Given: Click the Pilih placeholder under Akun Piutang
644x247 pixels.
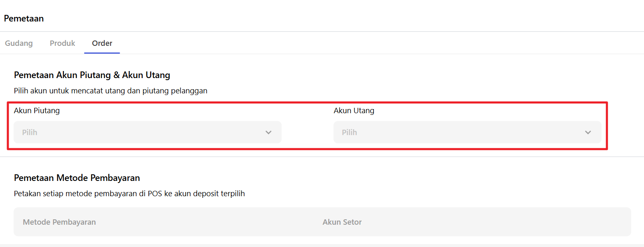Looking at the screenshot, I should point(30,133).
